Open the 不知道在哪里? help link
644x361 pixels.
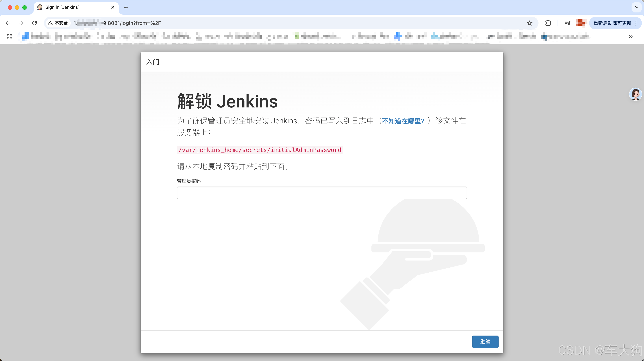[403, 121]
